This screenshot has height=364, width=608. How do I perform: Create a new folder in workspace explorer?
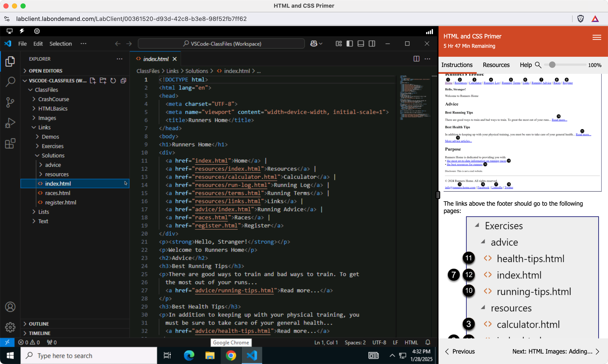(103, 81)
